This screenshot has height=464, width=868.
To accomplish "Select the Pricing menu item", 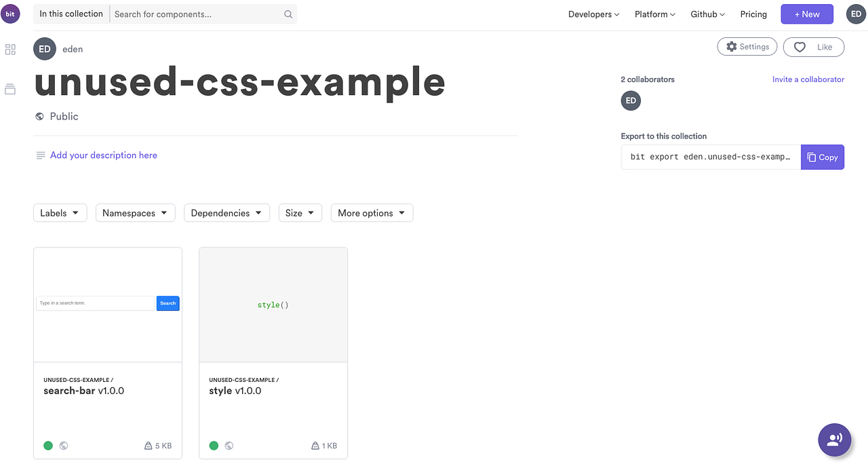I will click(753, 14).
